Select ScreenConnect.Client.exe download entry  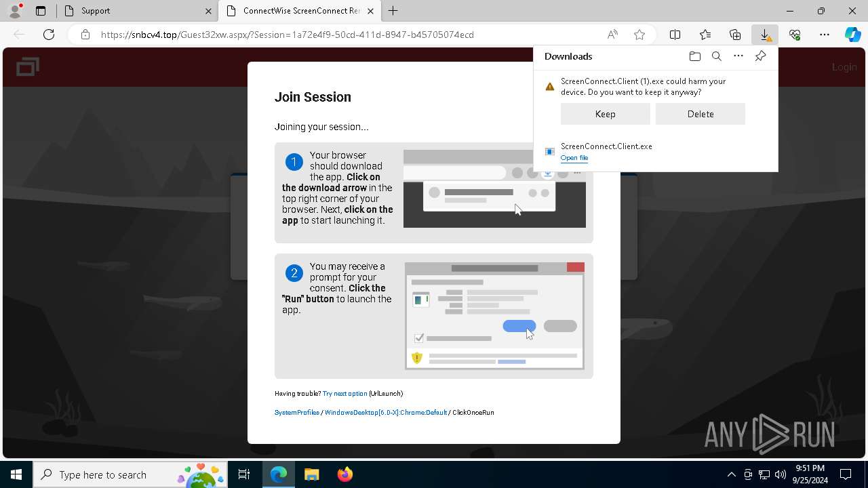coord(656,152)
